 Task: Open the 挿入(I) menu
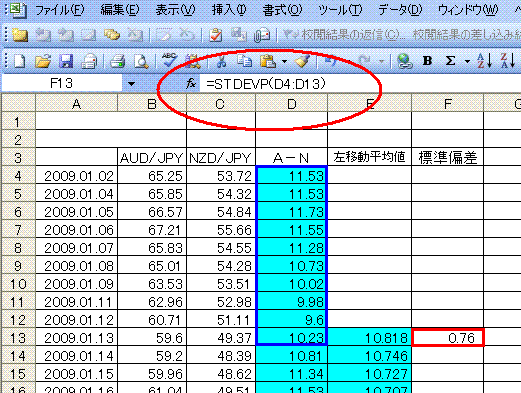[x=229, y=10]
